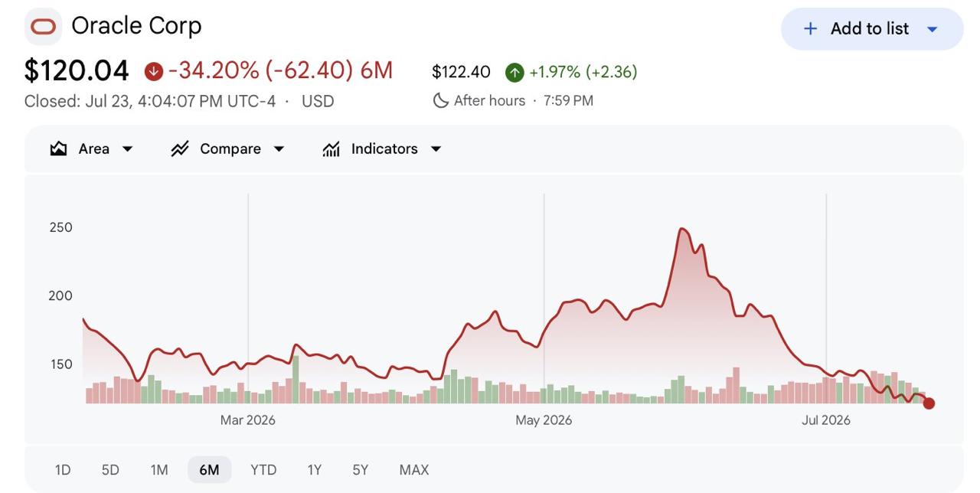Screen dimensions: 980x493
Task: Click the Compare lines icon
Action: pos(180,149)
